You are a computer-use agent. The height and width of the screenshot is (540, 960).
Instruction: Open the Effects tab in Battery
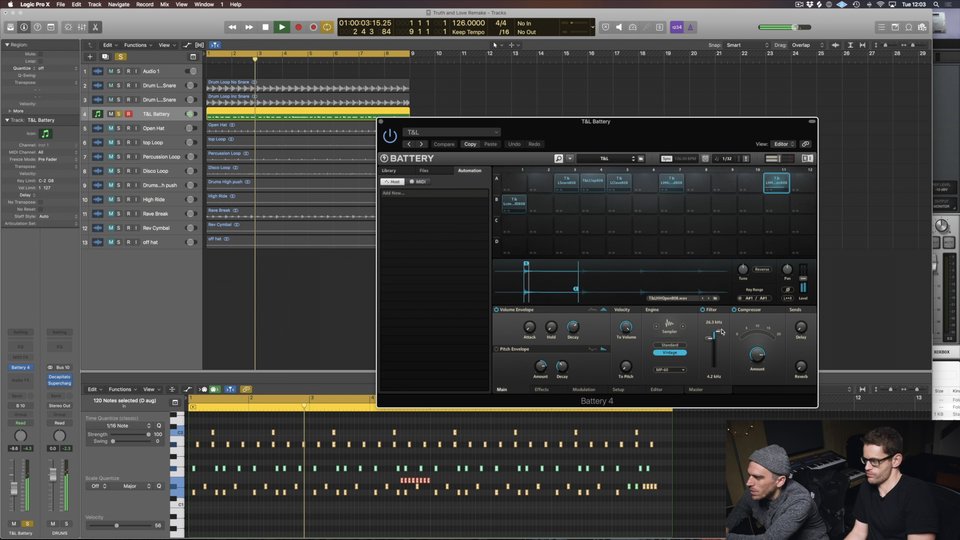pos(541,389)
